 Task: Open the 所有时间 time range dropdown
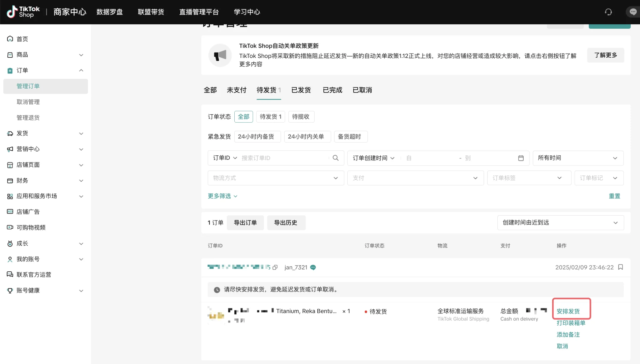[578, 158]
